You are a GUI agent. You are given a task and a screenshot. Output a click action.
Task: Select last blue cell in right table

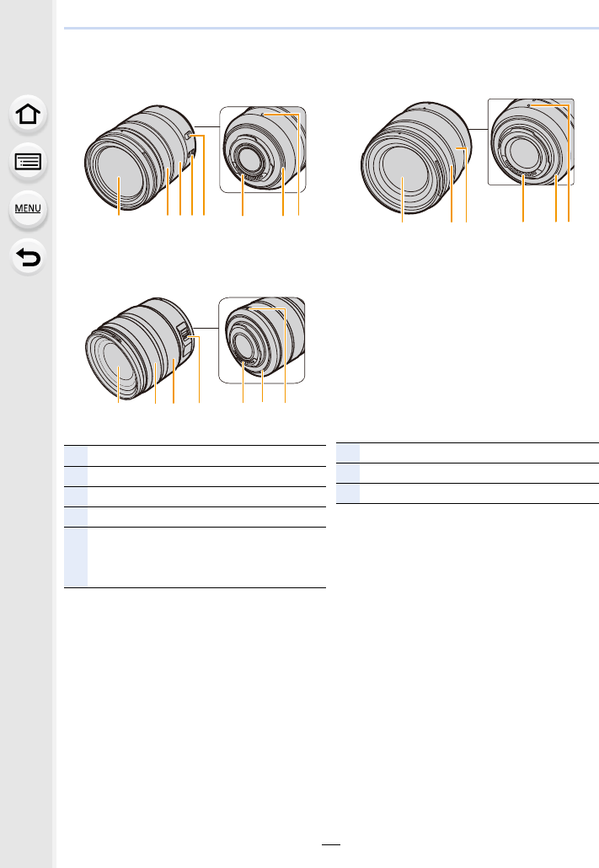tap(348, 493)
